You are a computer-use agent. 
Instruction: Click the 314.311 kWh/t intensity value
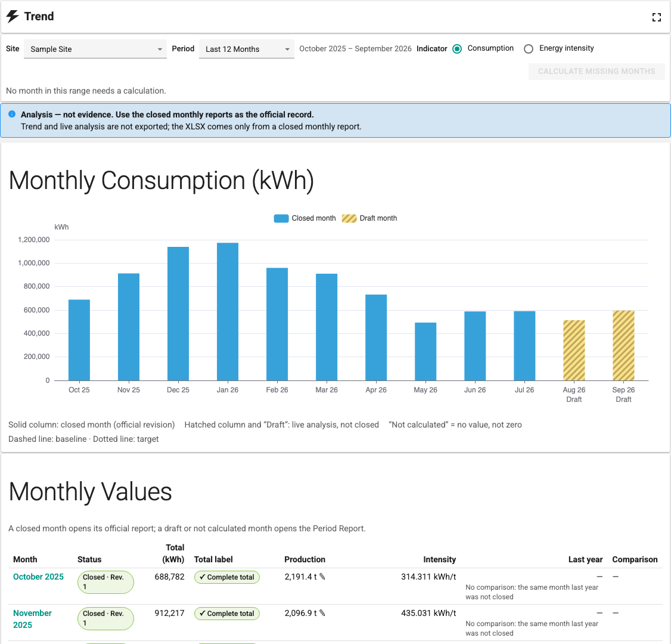[428, 577]
